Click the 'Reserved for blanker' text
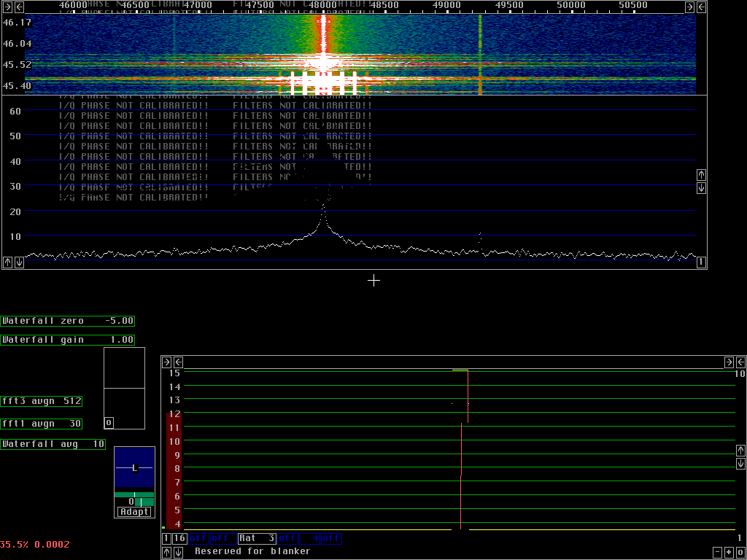The image size is (747, 560). (252, 551)
